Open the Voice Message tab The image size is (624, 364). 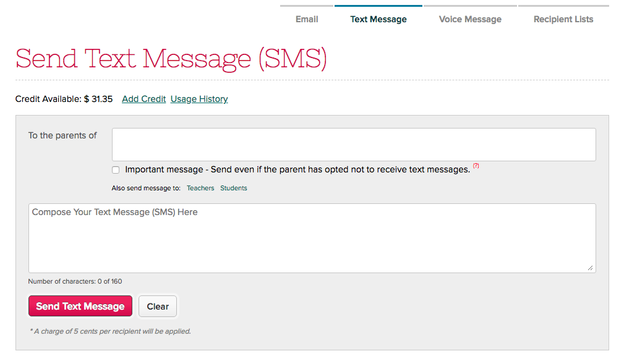click(x=470, y=19)
